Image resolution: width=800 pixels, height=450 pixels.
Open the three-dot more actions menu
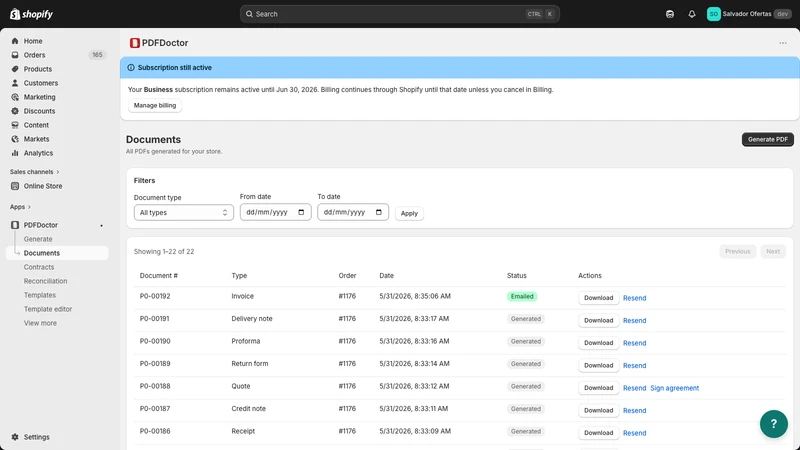click(x=783, y=43)
